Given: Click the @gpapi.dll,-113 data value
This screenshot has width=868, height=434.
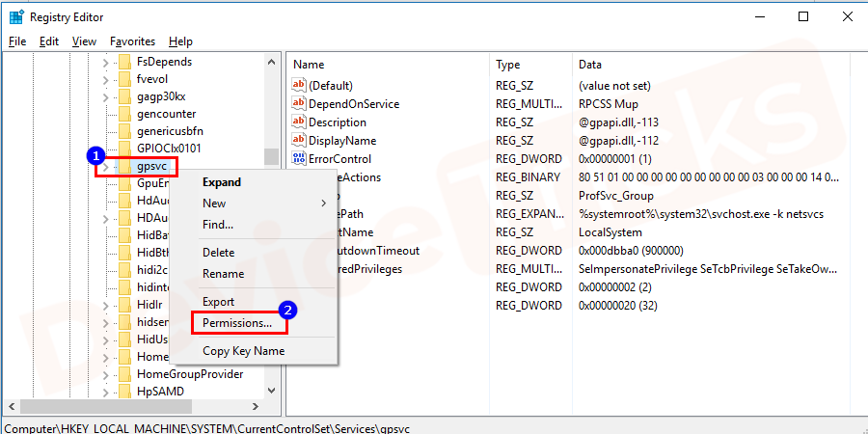Looking at the screenshot, I should click(x=618, y=122).
